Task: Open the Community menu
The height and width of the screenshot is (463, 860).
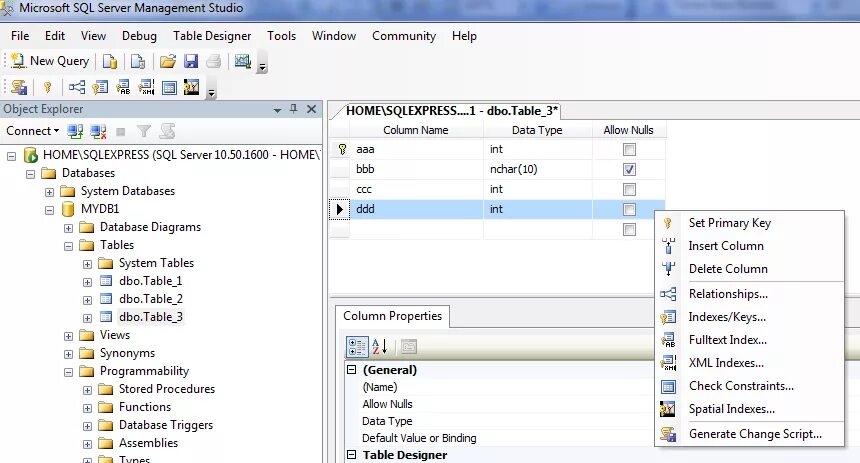Action: [404, 36]
